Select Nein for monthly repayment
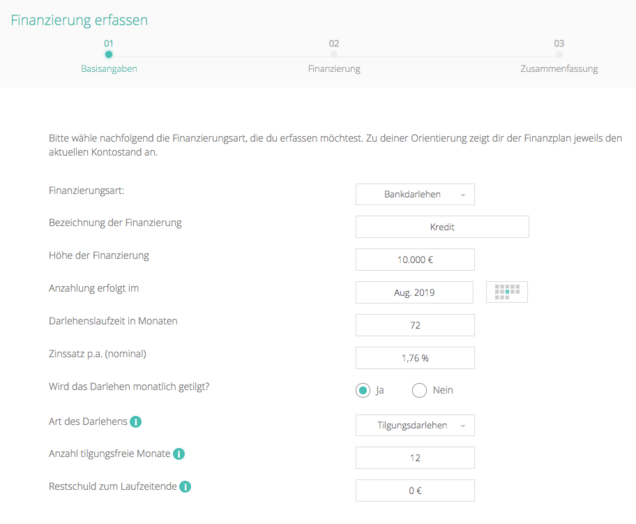Viewport: 636px width, 524px height. tap(419, 391)
